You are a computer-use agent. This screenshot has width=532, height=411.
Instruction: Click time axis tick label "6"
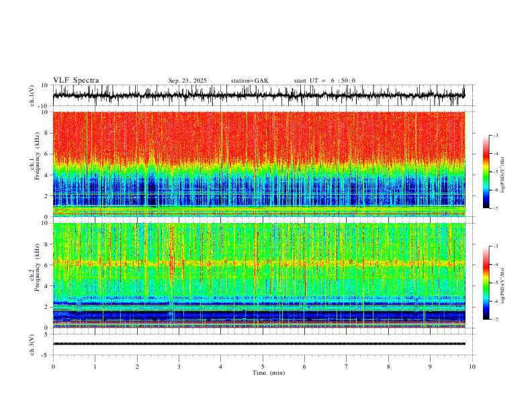305,367
